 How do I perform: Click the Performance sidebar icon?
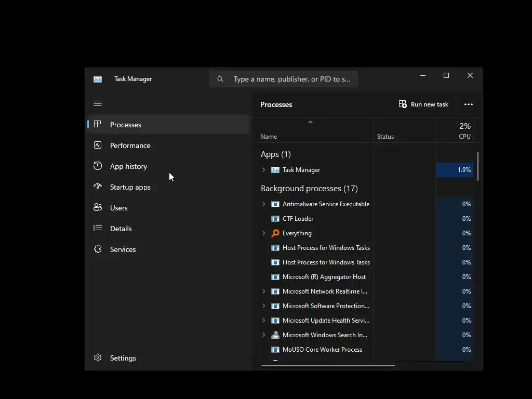coord(98,145)
